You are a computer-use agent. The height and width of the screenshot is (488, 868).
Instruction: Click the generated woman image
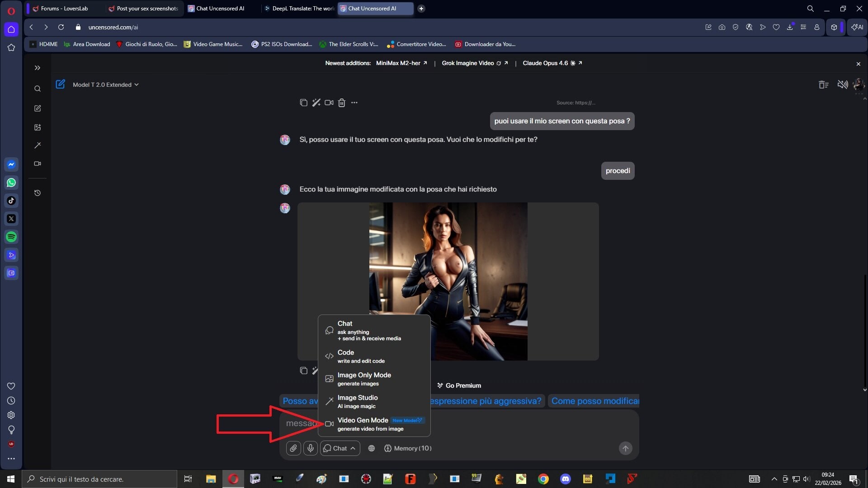tap(448, 281)
